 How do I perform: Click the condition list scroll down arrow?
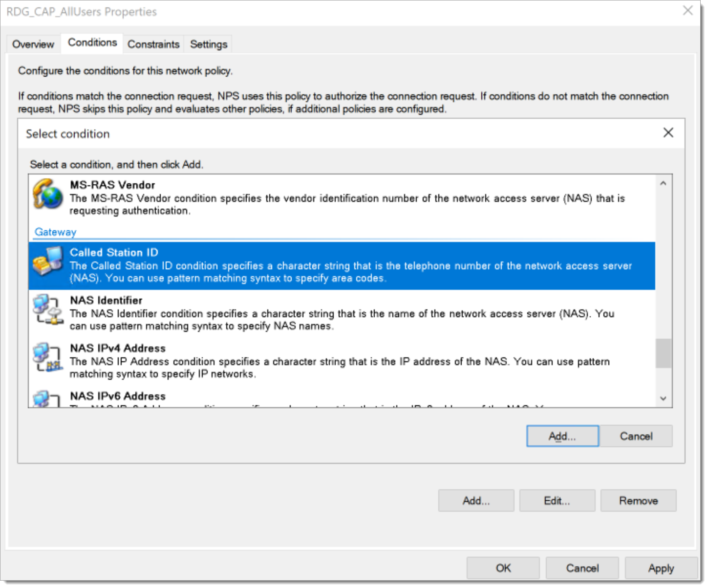click(x=663, y=398)
